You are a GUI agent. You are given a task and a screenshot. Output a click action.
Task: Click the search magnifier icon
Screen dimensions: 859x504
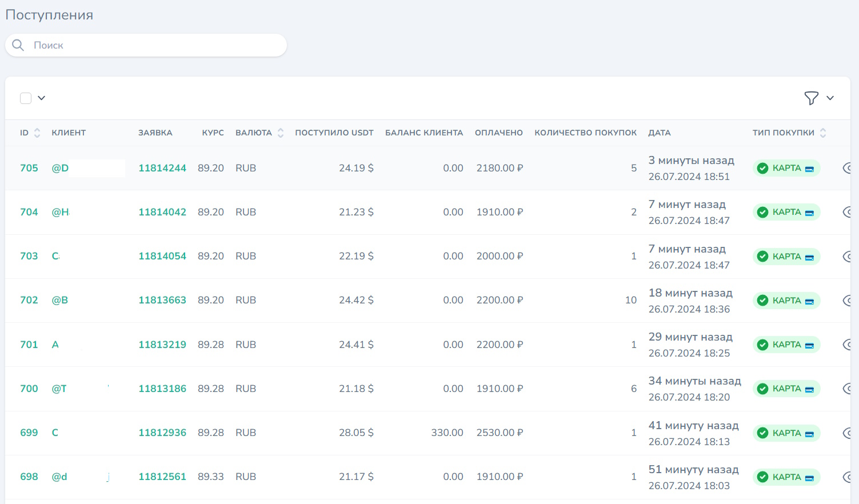point(18,45)
